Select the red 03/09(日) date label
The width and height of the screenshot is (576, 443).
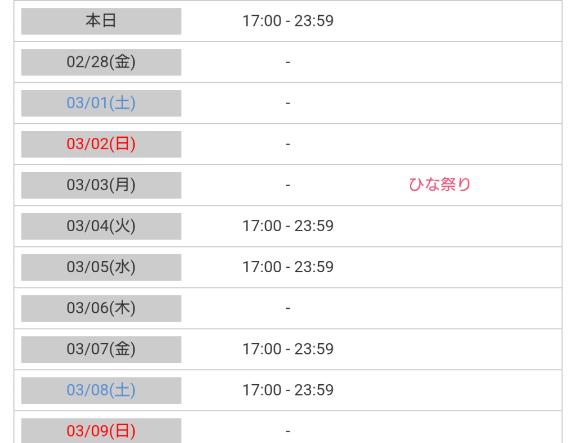(101, 431)
